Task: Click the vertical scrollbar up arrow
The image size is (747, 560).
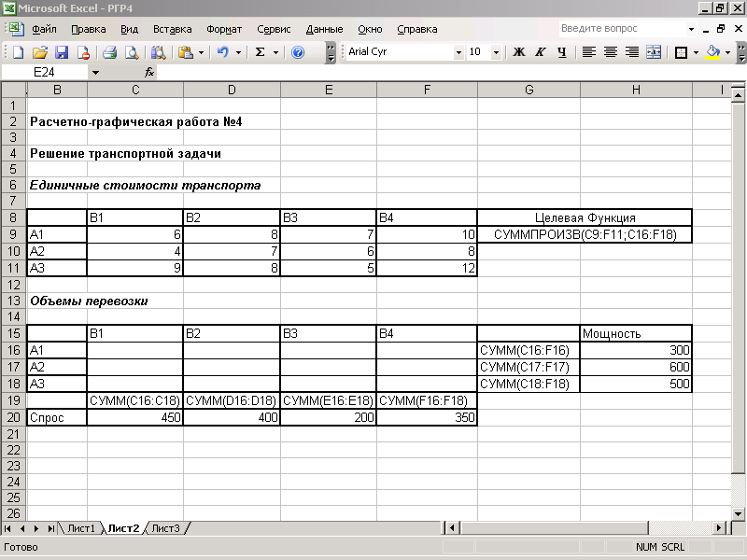Action: tap(738, 96)
